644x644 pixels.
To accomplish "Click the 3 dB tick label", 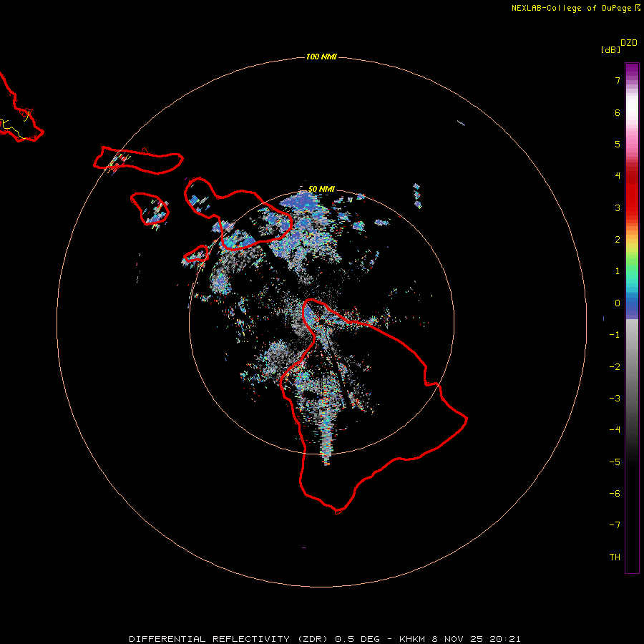I will click(618, 208).
